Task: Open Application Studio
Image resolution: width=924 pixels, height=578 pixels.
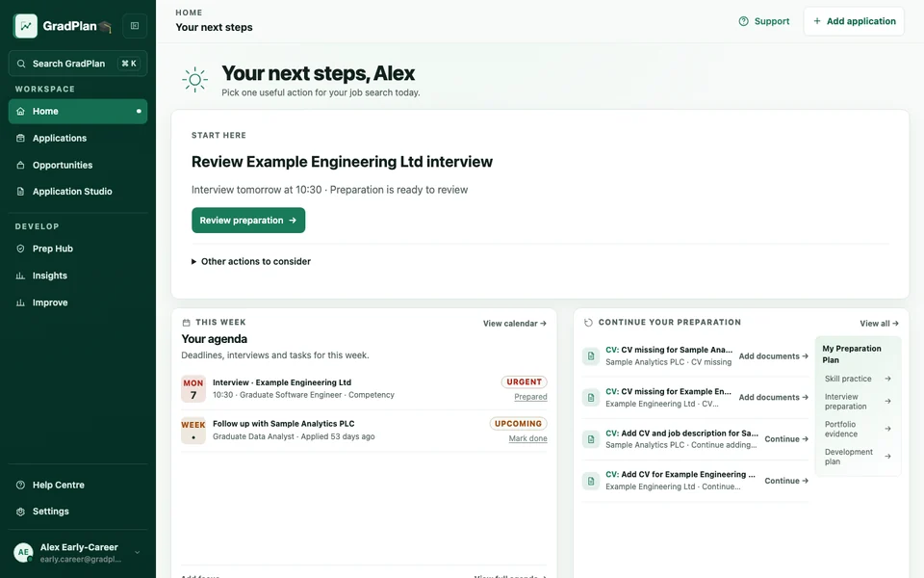Action: pyautogui.click(x=78, y=192)
